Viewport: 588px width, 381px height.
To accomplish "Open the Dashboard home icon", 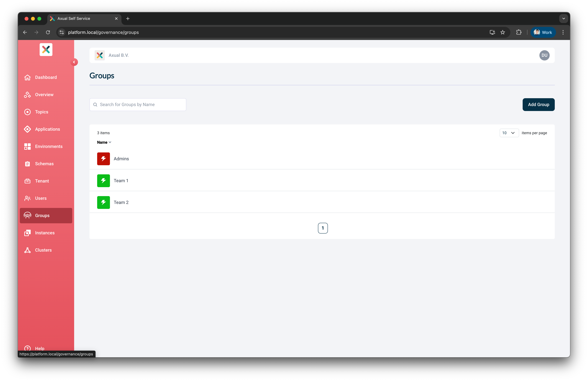I will (x=27, y=77).
